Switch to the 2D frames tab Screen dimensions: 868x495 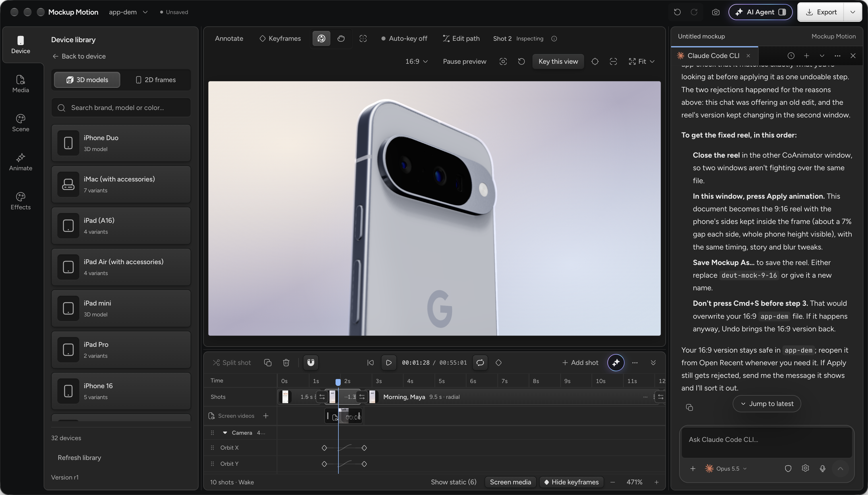point(156,80)
